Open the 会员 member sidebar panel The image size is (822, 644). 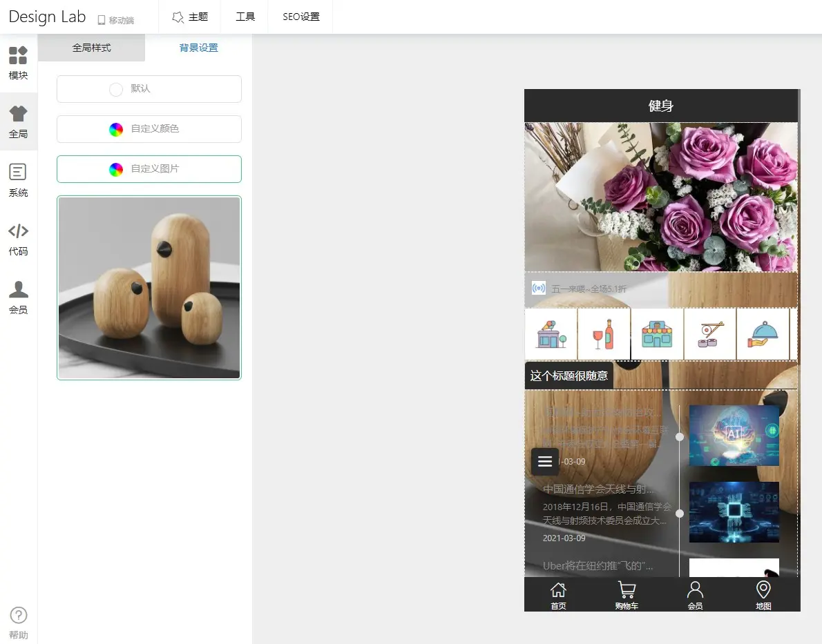(x=19, y=297)
